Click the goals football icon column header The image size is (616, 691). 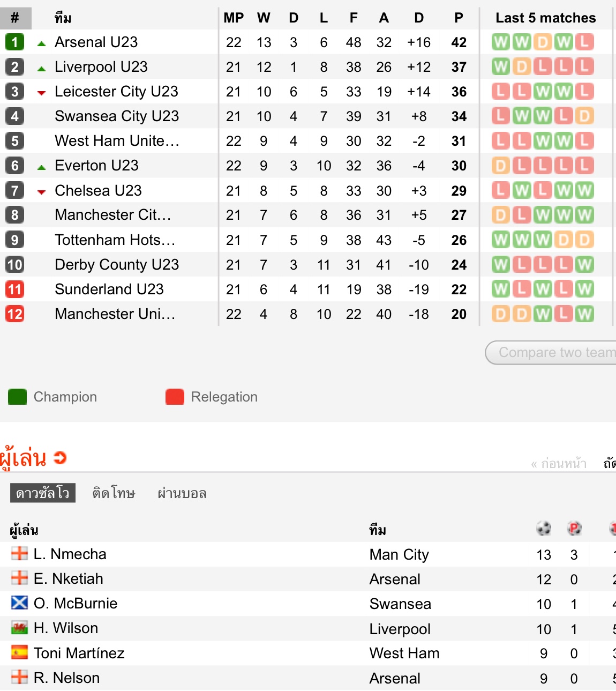(x=544, y=529)
